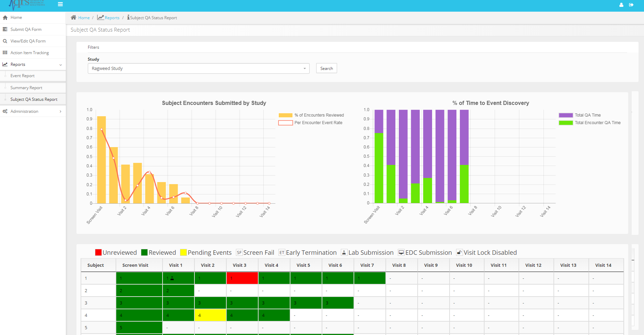644x335 pixels.
Task: Follow the Reports breadcrumb link
Action: 112,18
